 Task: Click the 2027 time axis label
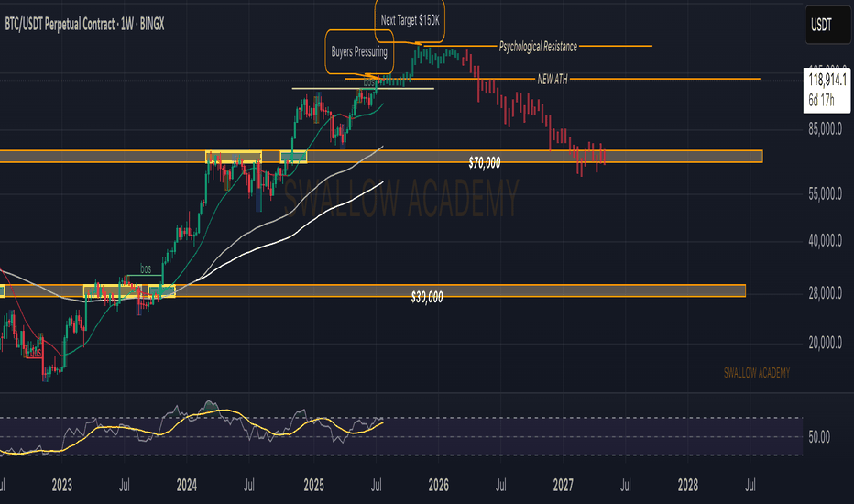coord(564,485)
